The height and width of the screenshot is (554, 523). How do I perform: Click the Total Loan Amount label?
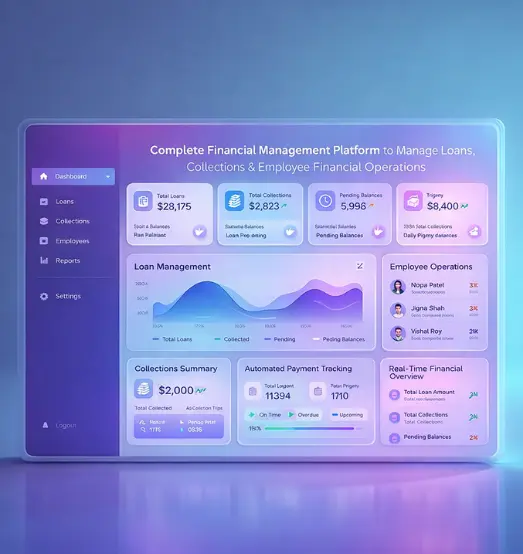tap(429, 392)
